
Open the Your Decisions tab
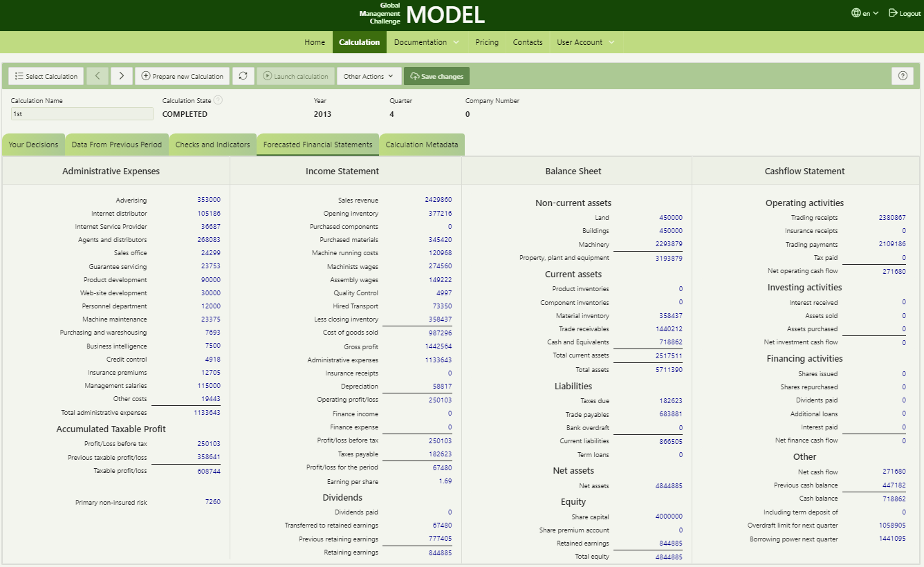[33, 144]
